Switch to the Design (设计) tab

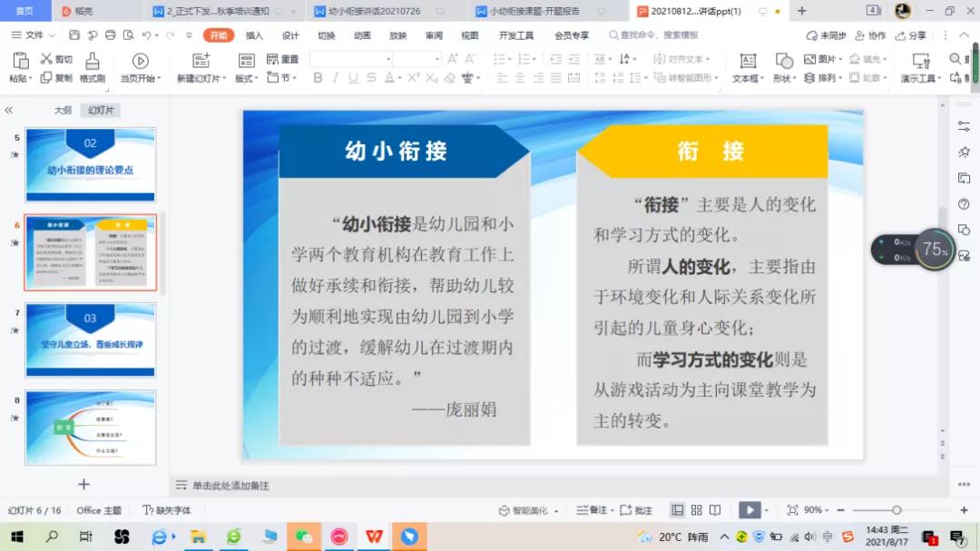[x=290, y=35]
